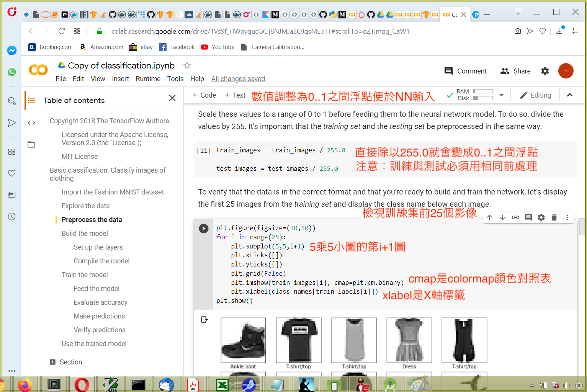Open Files folder sidebar icon
The image size is (587, 392).
pos(31,144)
